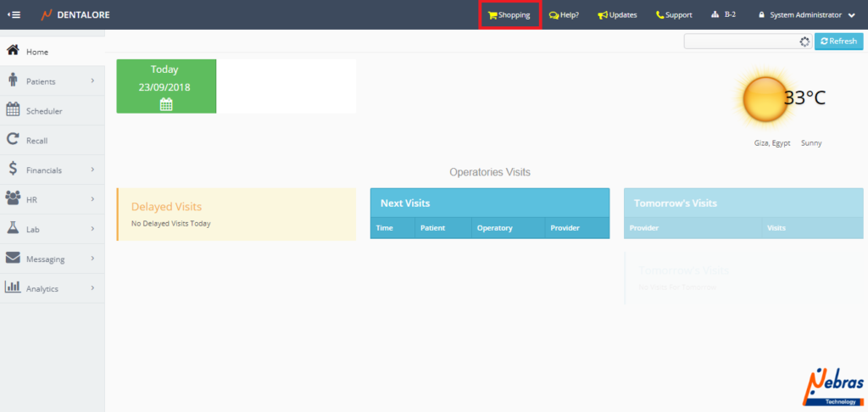Click the sunny weather icon
The height and width of the screenshot is (412, 868).
pos(765,100)
